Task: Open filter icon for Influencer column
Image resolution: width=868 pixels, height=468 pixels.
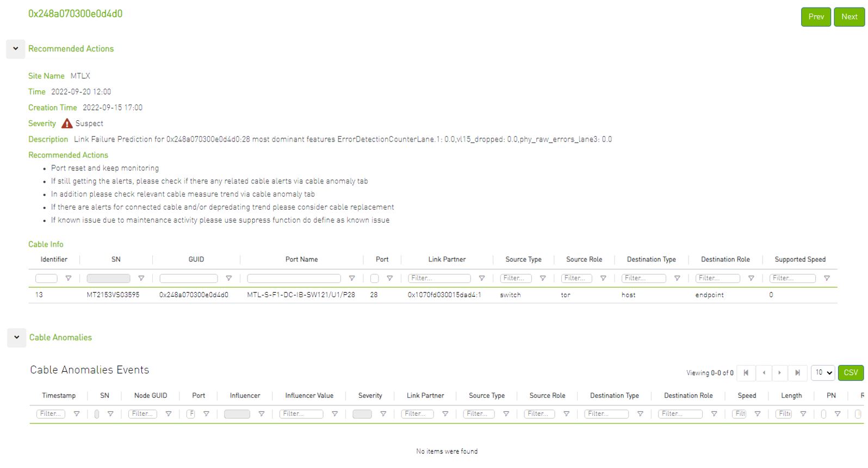Action: [261, 414]
